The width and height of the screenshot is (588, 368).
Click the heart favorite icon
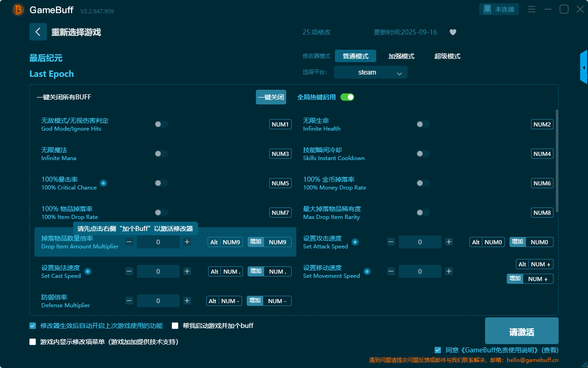pos(452,32)
